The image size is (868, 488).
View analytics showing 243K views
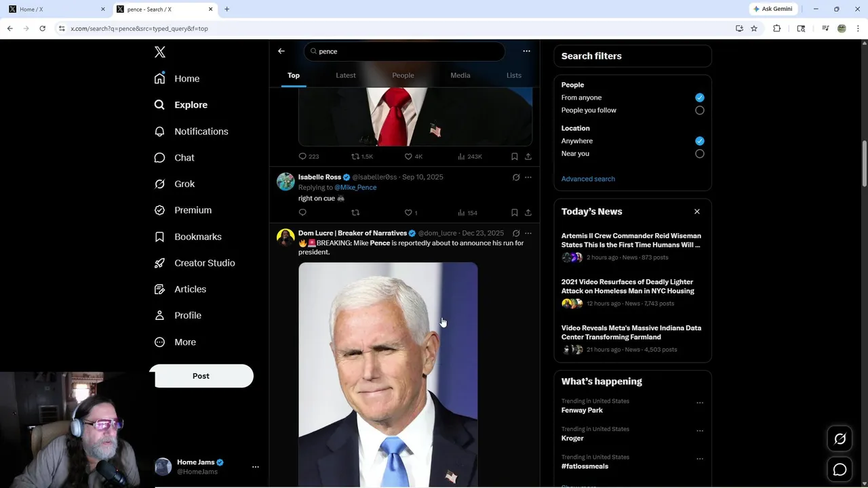click(470, 157)
